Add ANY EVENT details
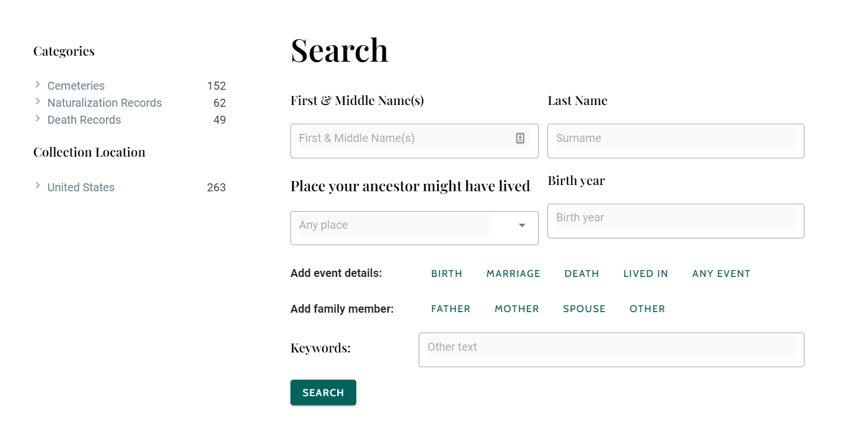 721,274
